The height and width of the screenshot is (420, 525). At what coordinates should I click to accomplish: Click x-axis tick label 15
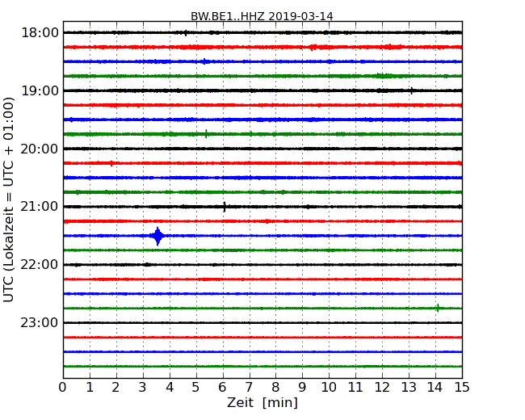click(462, 388)
